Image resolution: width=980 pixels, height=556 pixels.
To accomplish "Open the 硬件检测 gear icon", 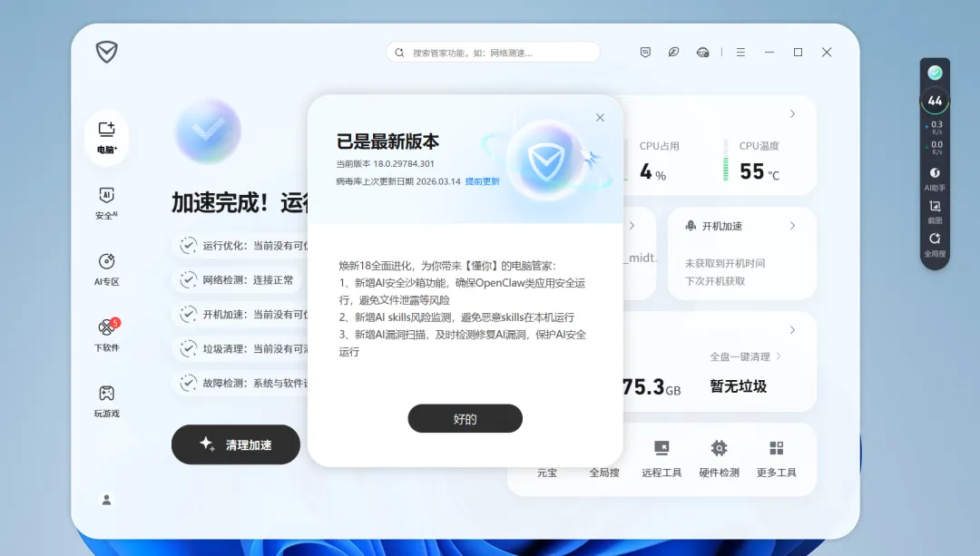I will pyautogui.click(x=720, y=449).
